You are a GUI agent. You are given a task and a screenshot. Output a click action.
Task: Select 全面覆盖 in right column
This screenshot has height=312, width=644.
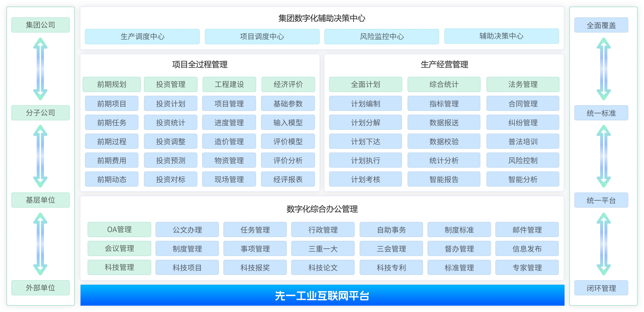[x=601, y=25]
